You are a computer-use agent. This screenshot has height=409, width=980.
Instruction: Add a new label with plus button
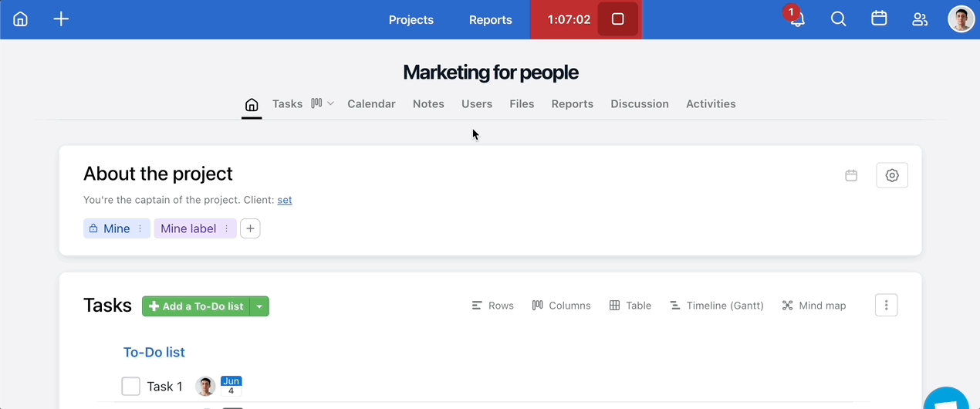tap(250, 228)
